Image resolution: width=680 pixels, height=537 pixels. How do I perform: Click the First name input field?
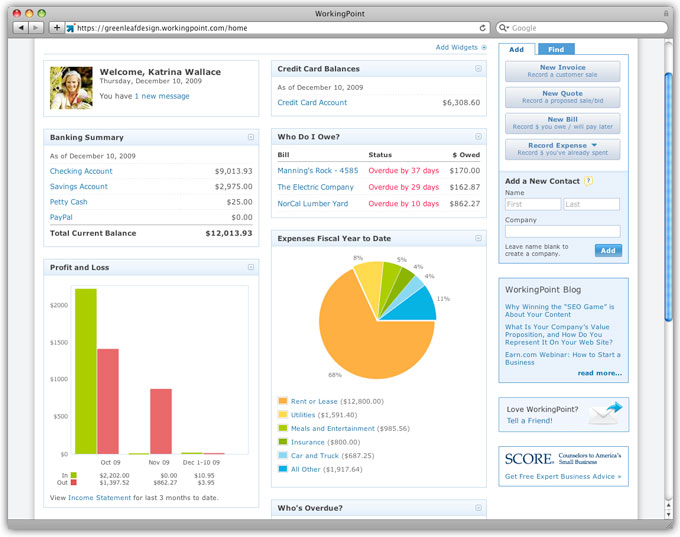pyautogui.click(x=533, y=204)
